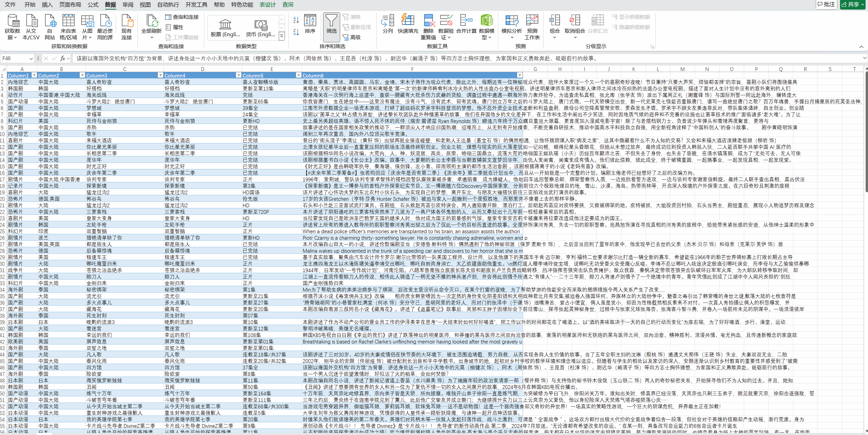
Task: Expand the formula bar
Action: (864, 58)
